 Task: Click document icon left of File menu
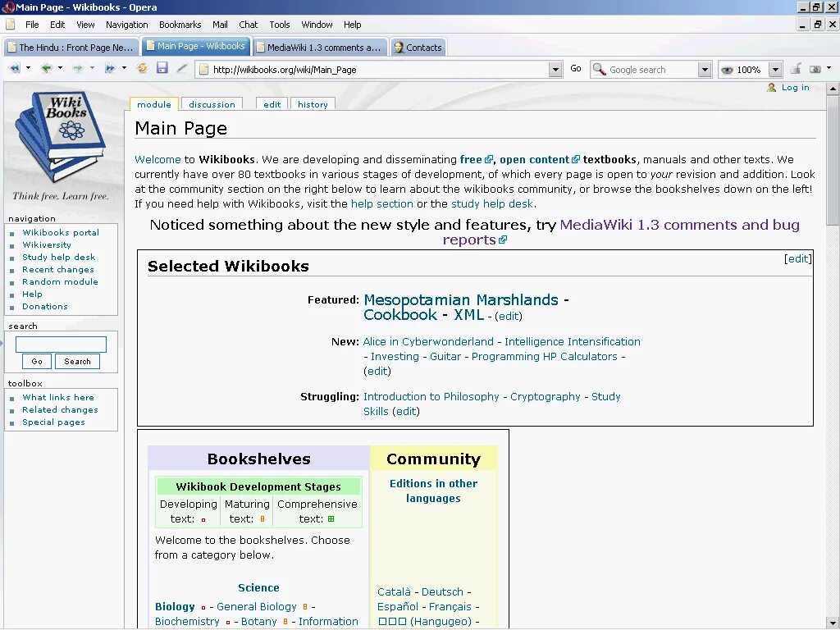tap(10, 24)
